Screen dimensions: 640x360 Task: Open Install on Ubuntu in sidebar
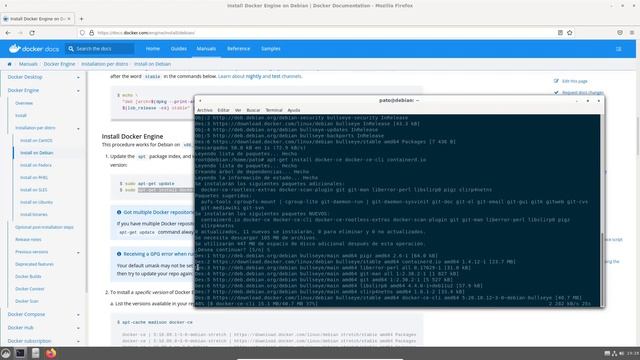(36, 202)
